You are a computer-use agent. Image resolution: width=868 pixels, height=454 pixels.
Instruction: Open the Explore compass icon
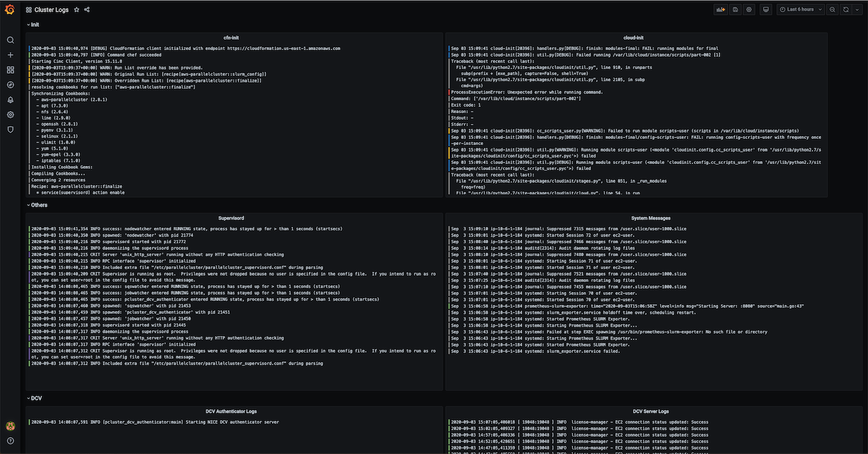pos(10,85)
